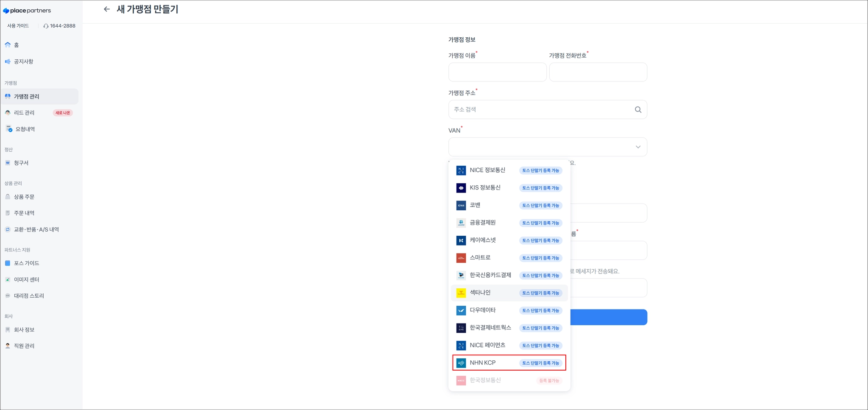Click the blue icon for 포스 가이드
868x410 pixels.
point(8,263)
